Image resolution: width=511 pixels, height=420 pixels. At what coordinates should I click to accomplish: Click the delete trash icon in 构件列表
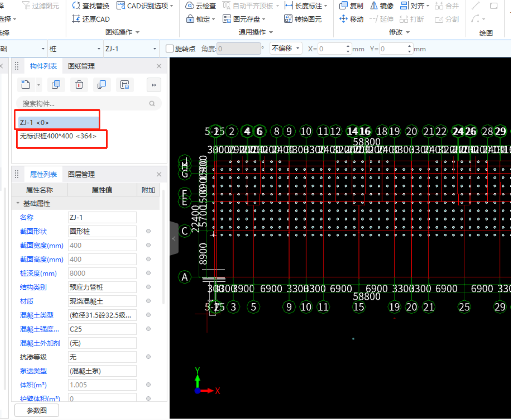(x=79, y=85)
